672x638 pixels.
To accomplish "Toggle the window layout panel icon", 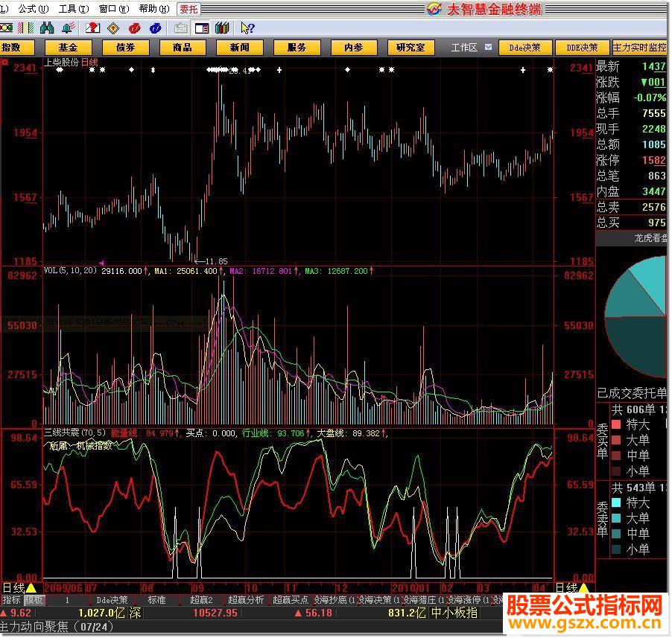I will (x=201, y=28).
